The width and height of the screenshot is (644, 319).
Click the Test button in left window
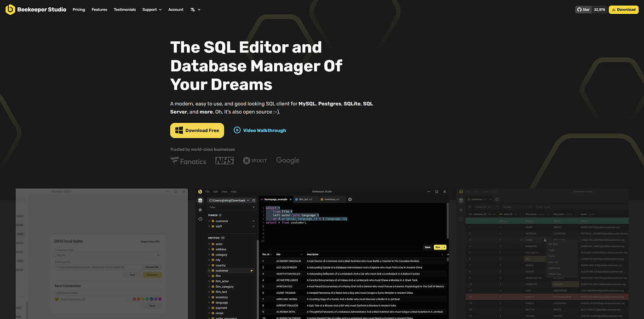132,275
